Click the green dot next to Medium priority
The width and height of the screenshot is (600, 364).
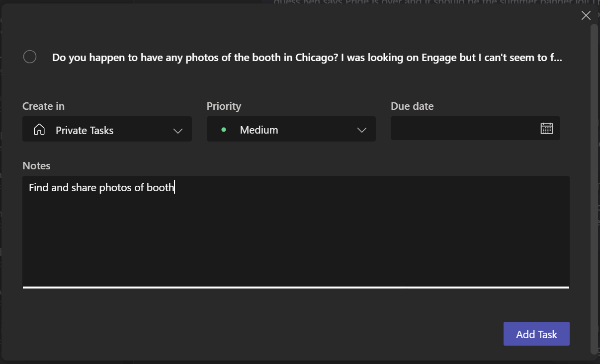(224, 130)
